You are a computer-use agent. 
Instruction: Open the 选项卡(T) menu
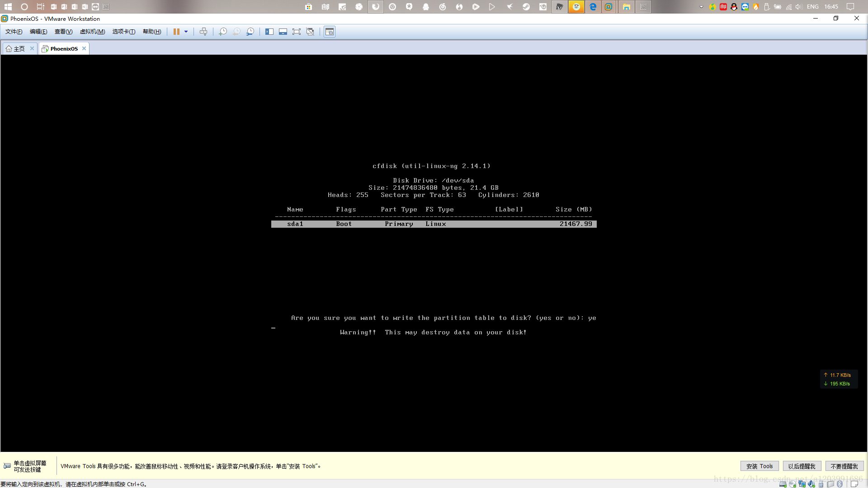(123, 32)
